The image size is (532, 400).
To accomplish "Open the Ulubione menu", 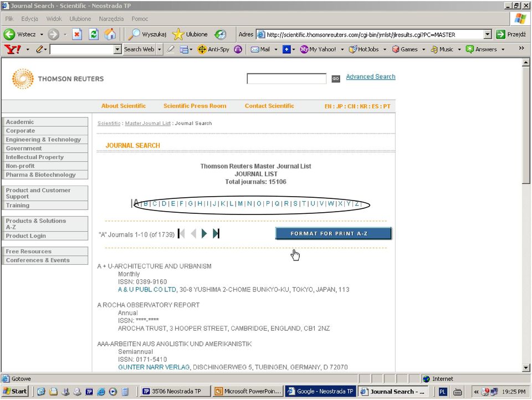I will (x=80, y=19).
